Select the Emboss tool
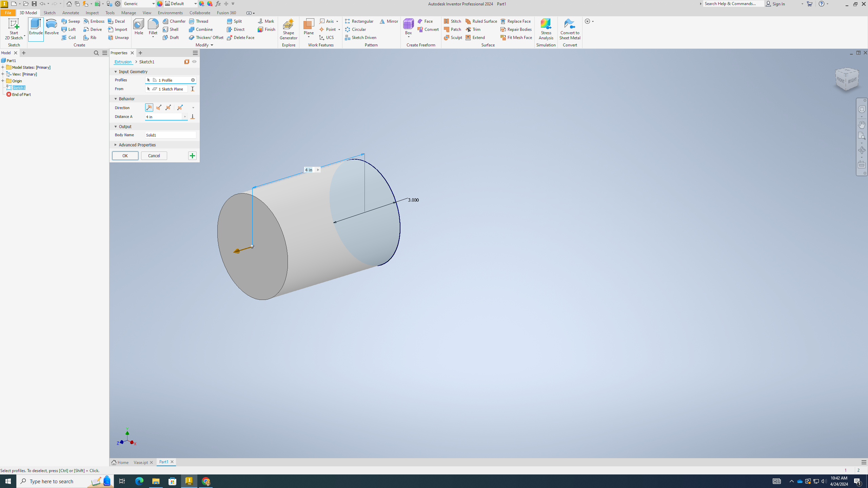 pos(94,21)
